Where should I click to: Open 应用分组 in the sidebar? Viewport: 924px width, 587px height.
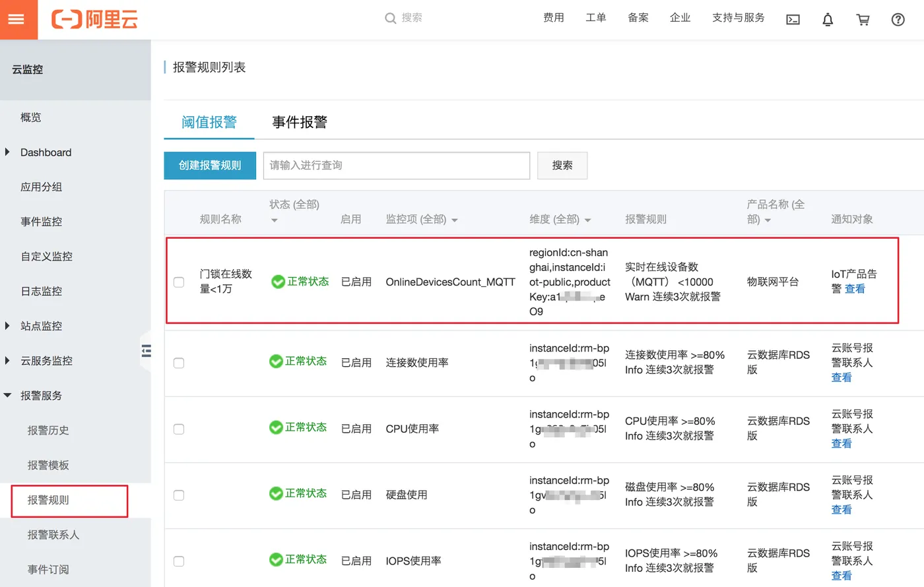tap(42, 187)
